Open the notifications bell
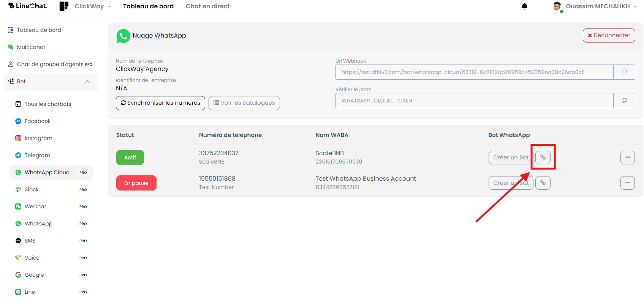 [x=524, y=6]
